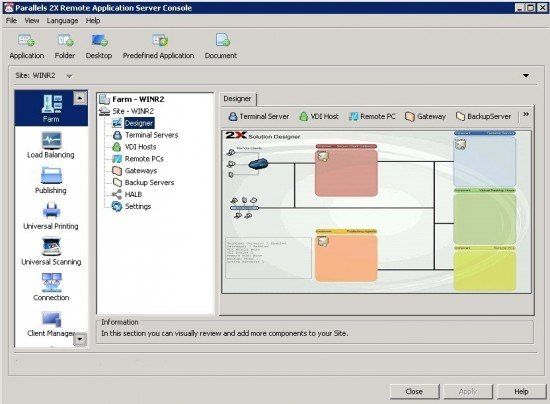The width and height of the screenshot is (550, 404).
Task: Click server icon inside red gateway box
Action: tap(323, 156)
